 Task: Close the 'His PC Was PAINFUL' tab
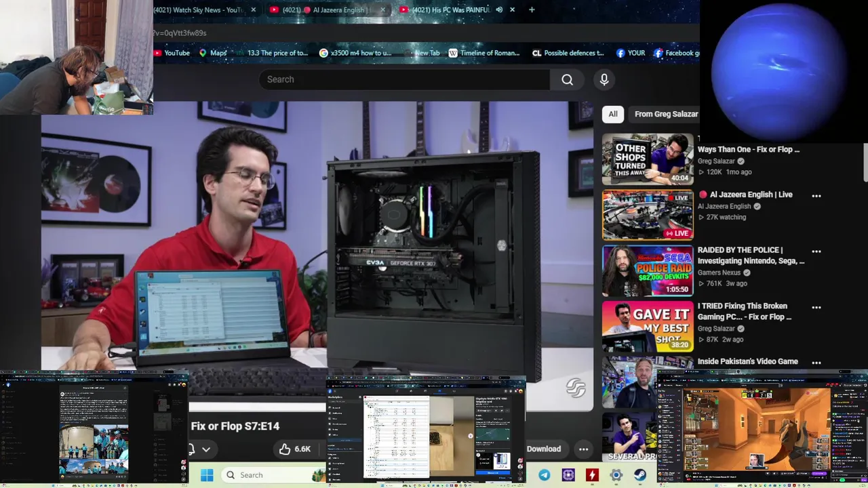(512, 9)
